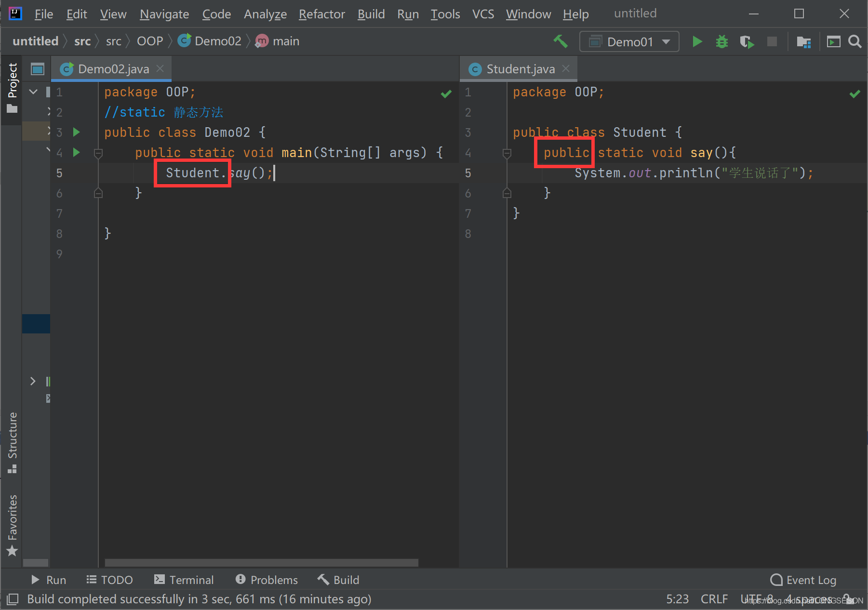This screenshot has height=610, width=868.
Task: Click the line:column indicator 5:23
Action: (x=677, y=599)
